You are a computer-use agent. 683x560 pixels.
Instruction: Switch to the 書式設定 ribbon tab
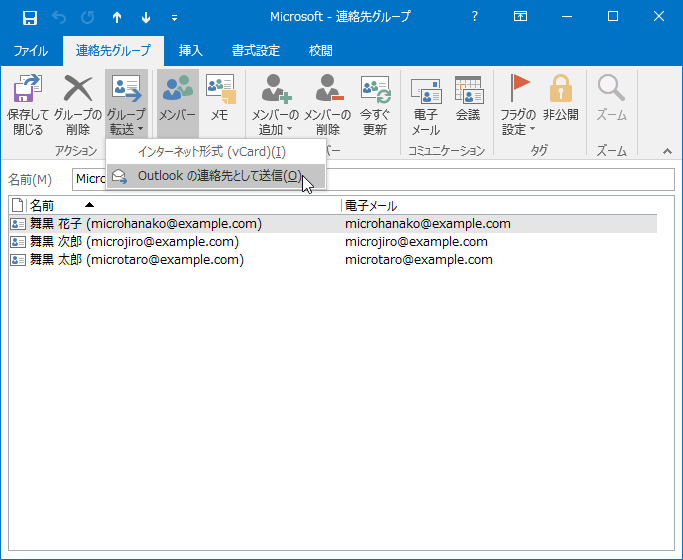256,51
